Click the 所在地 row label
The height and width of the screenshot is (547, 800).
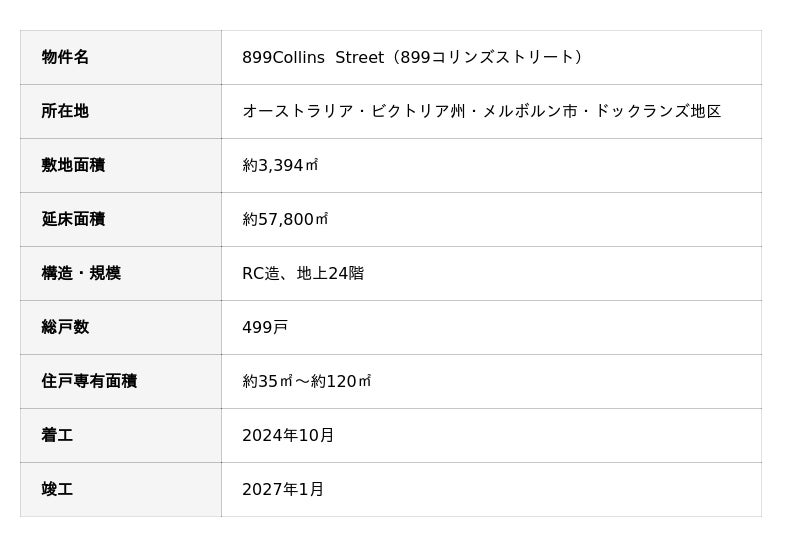[x=65, y=111]
